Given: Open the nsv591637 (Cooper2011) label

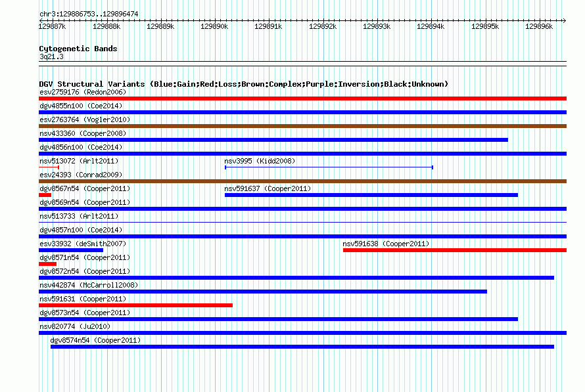Looking at the screenshot, I should click(x=268, y=188).
